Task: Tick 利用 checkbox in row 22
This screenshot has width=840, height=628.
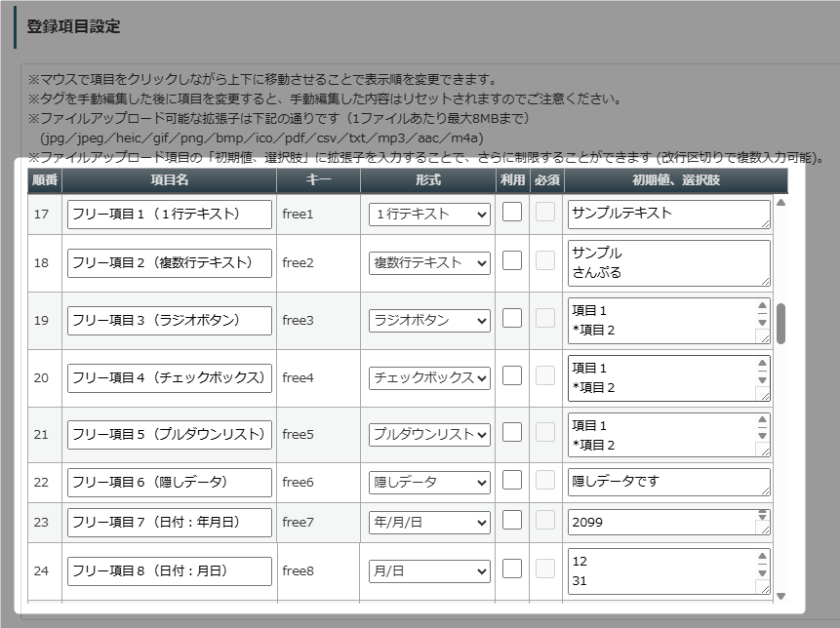Action: click(512, 480)
